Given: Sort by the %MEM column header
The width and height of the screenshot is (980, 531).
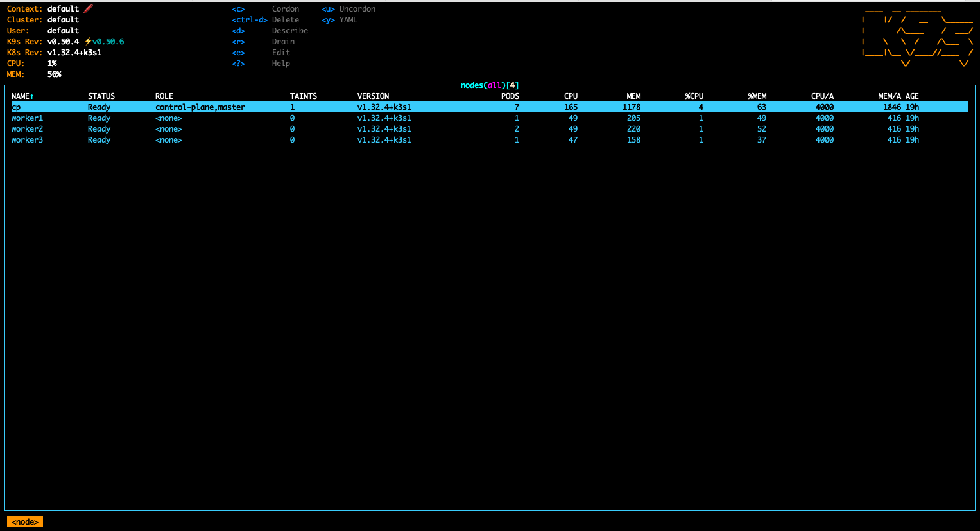Looking at the screenshot, I should 757,96.
